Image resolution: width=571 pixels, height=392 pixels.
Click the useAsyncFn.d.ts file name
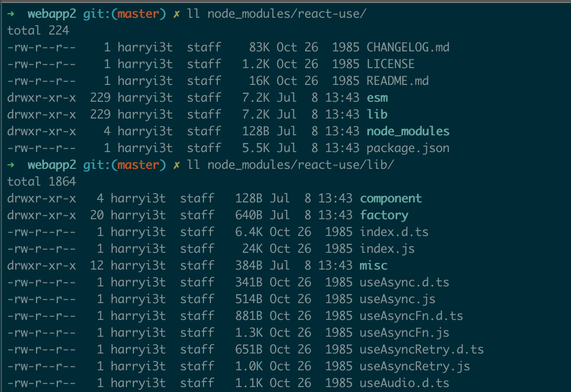click(x=411, y=315)
